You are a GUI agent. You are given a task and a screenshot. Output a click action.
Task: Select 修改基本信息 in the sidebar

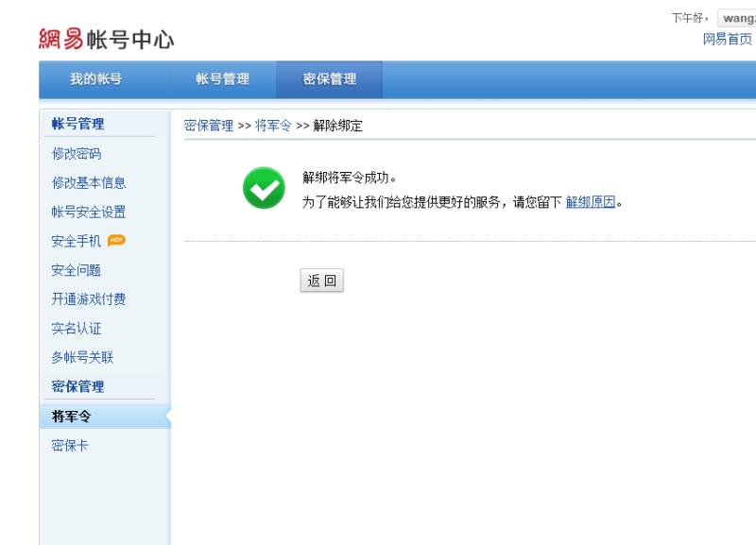click(88, 182)
